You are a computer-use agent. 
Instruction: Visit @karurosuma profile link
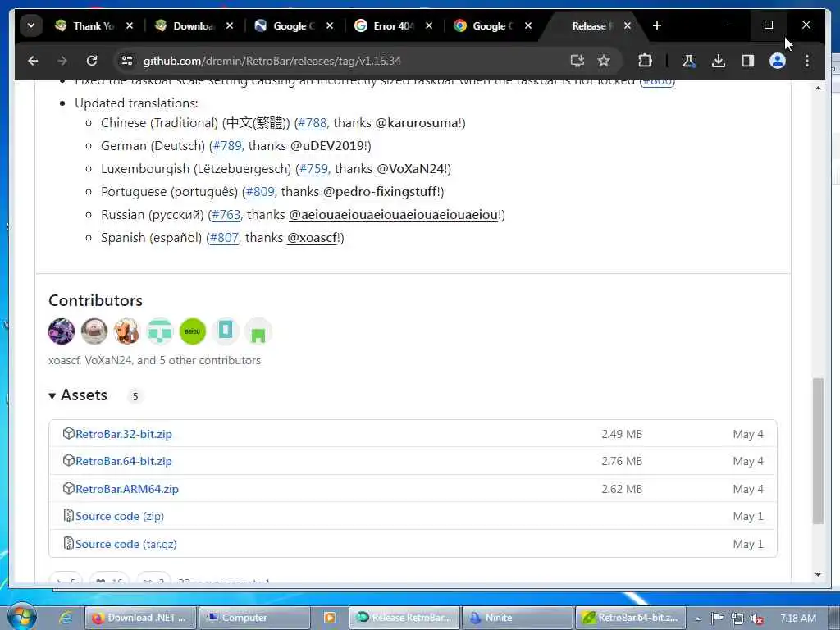click(417, 123)
